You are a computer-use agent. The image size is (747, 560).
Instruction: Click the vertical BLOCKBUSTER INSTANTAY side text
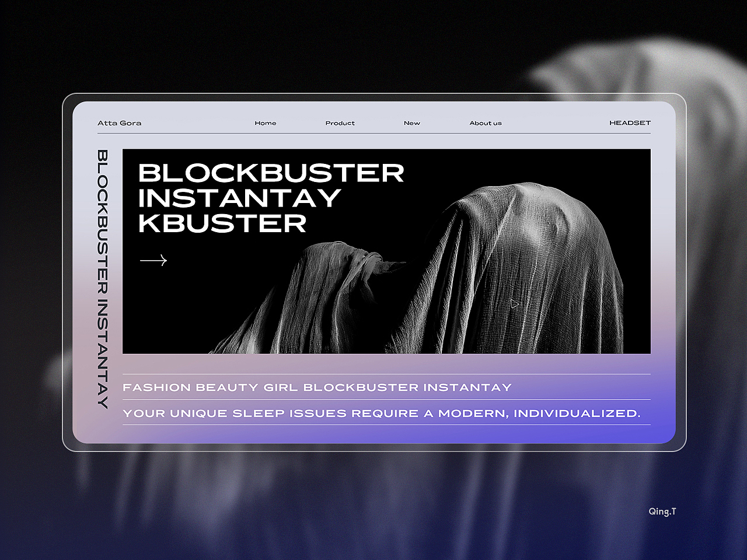[x=103, y=279]
